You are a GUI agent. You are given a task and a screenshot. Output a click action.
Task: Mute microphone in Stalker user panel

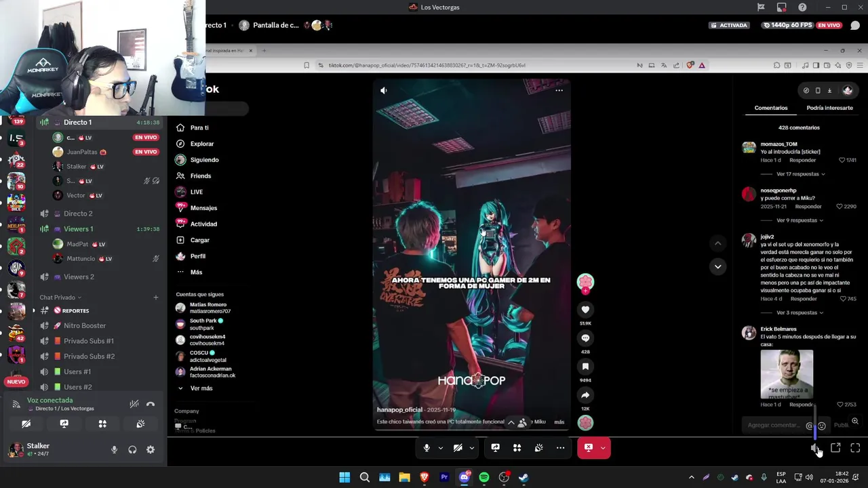[114, 449]
